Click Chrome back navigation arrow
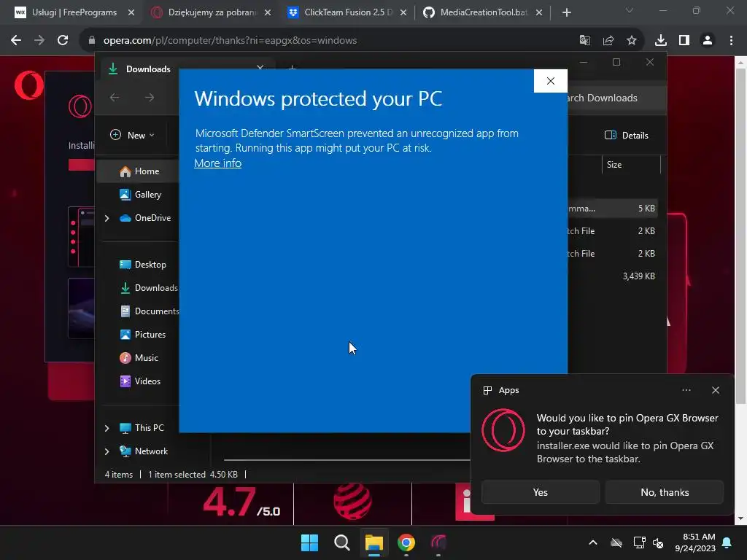 (x=16, y=41)
